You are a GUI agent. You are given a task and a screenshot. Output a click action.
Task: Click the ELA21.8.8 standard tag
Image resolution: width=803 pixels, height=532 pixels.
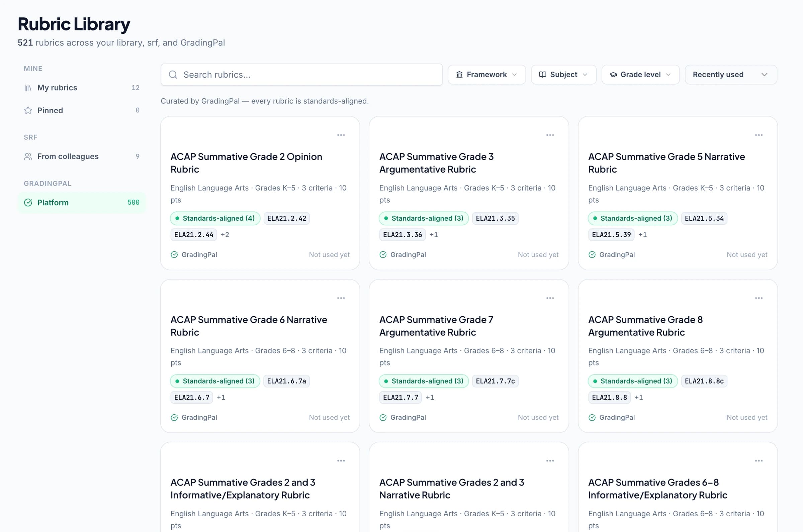pyautogui.click(x=610, y=397)
